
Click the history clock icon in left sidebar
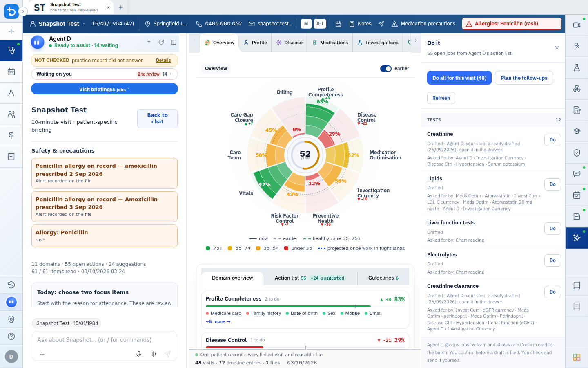tap(11, 285)
